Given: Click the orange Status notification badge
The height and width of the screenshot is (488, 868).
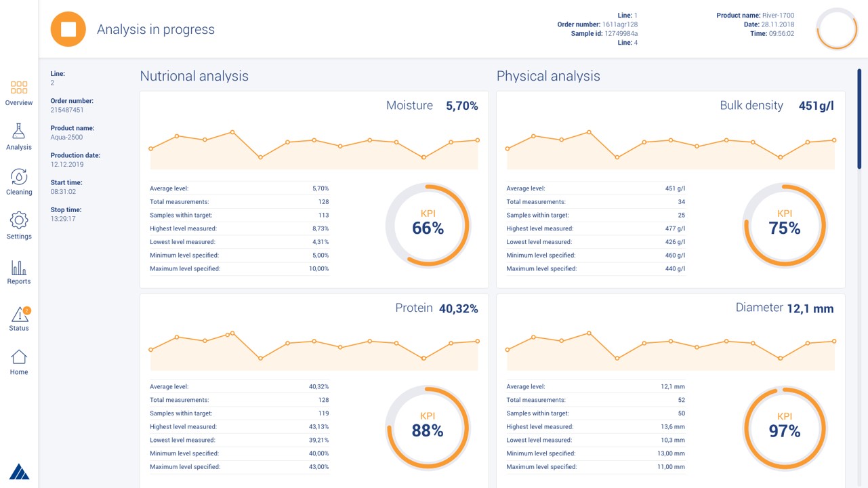Looking at the screenshot, I should [x=26, y=310].
